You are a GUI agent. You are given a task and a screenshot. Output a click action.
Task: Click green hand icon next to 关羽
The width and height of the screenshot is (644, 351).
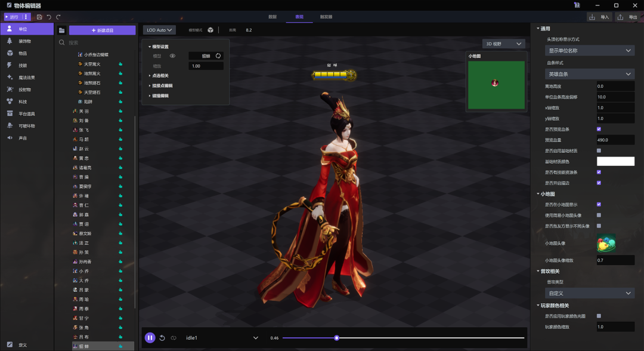coord(120,111)
